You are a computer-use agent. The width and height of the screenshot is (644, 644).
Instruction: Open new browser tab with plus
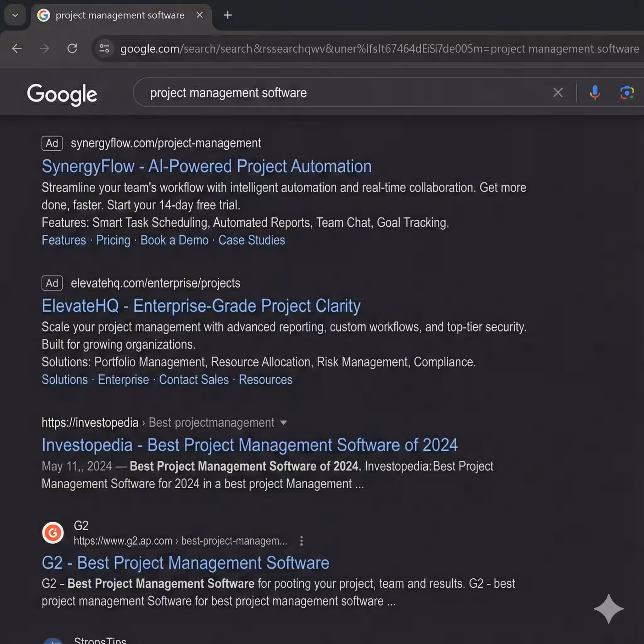point(228,15)
